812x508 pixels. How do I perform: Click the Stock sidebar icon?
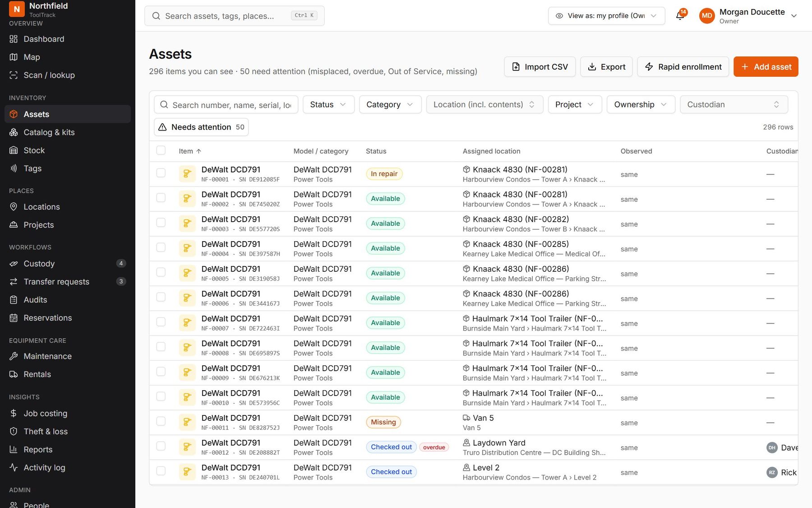coord(14,150)
